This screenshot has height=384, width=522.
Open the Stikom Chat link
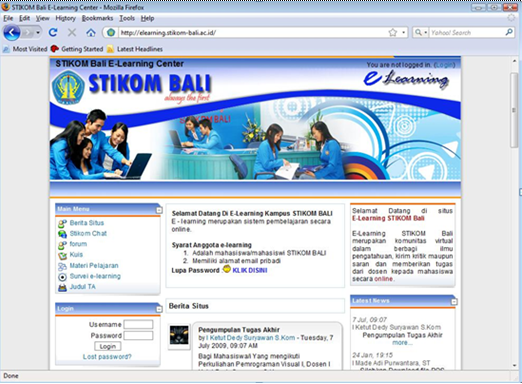[88, 233]
